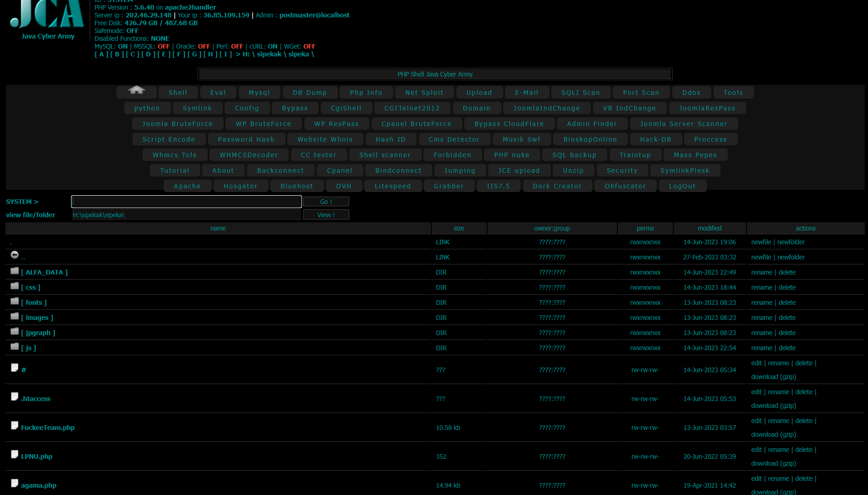Click the modified column header
Viewport: 868px width, 495px height.
(709, 228)
